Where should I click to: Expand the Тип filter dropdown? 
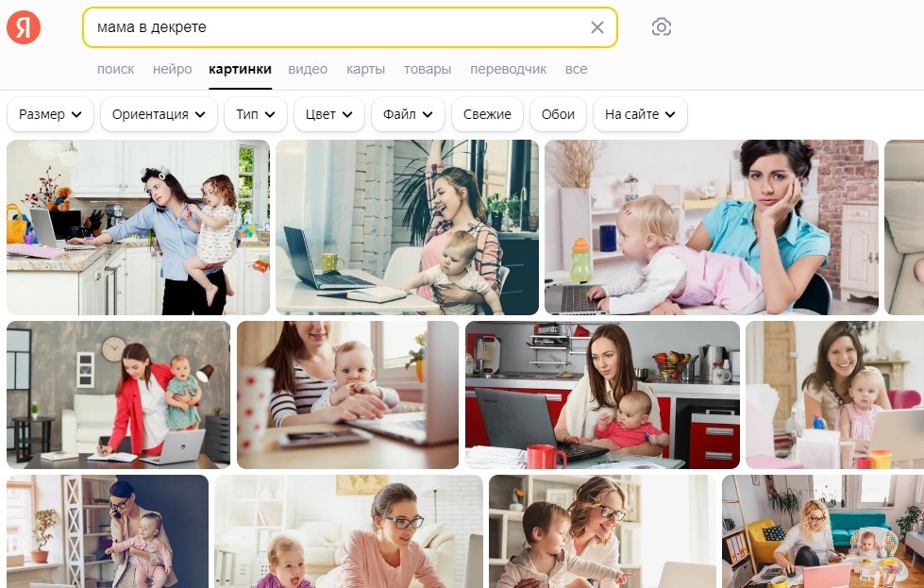point(256,114)
